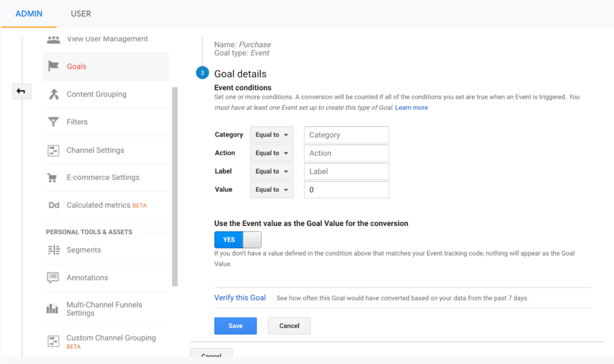Expand the Value condition dropdown
Image resolution: width=614 pixels, height=364 pixels.
tap(271, 189)
